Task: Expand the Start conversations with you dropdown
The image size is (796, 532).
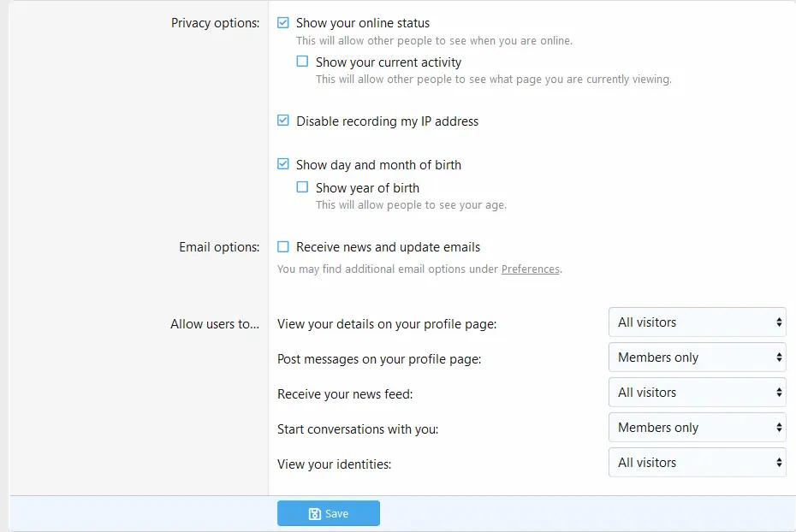Action: click(697, 428)
